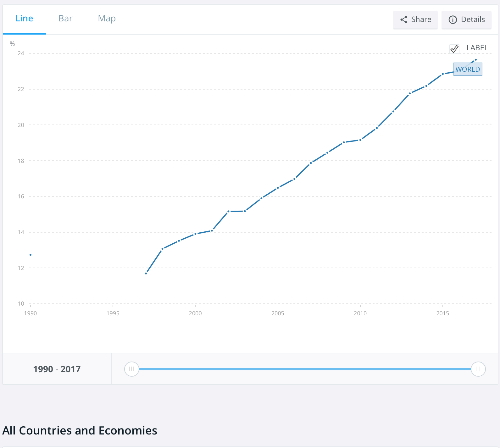
Task: Click the 2015 data point on line
Action: [x=443, y=74]
